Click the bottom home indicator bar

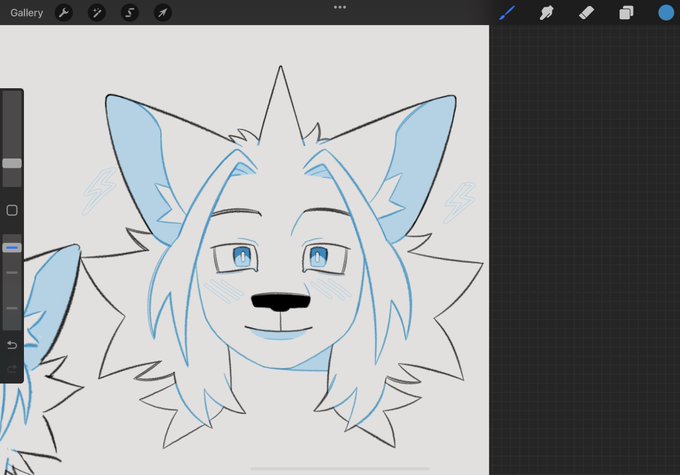(340, 468)
